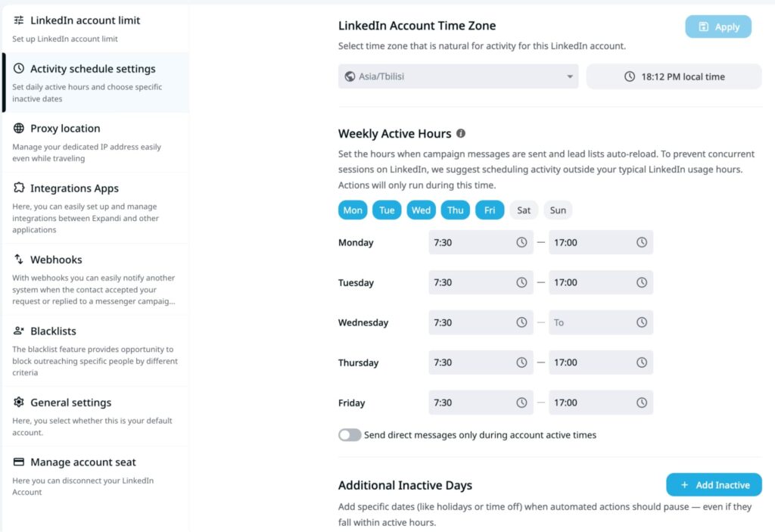This screenshot has height=532, width=775.
Task: Disable Monday in the weekday selector
Action: click(353, 210)
